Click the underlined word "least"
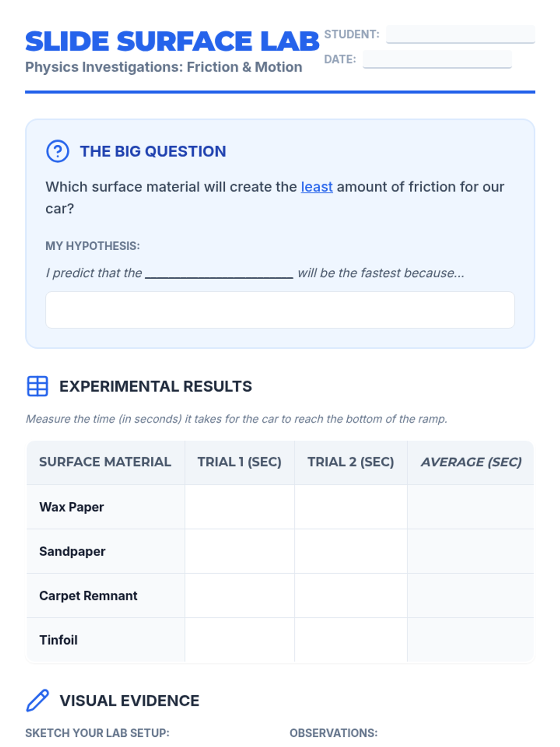The height and width of the screenshot is (747, 560). tap(316, 187)
